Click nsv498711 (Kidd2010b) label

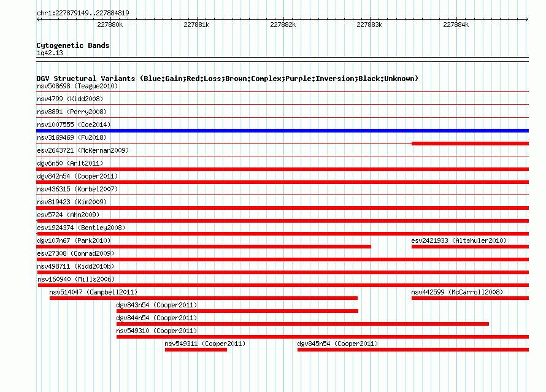click(75, 266)
